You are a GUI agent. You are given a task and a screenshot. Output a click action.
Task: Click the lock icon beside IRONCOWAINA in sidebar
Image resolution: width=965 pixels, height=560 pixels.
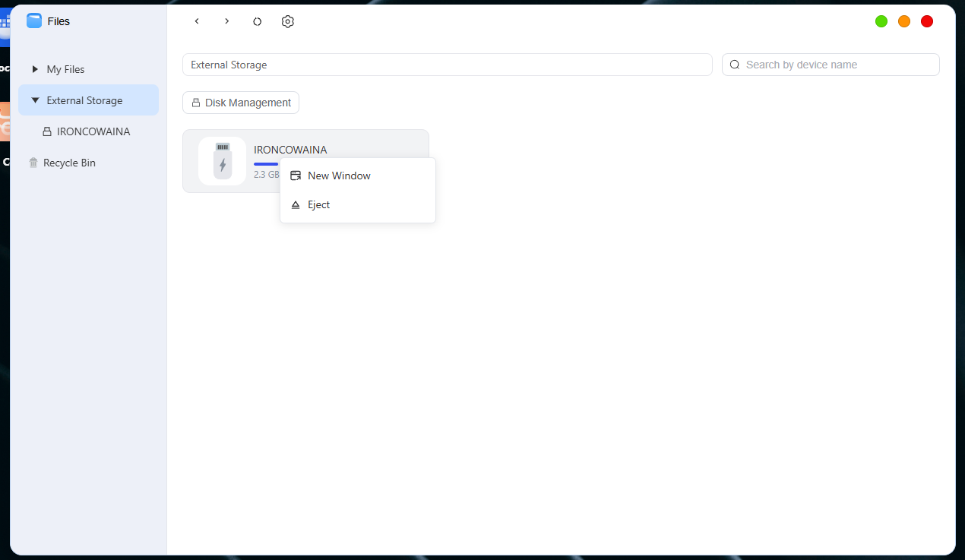[x=47, y=131]
